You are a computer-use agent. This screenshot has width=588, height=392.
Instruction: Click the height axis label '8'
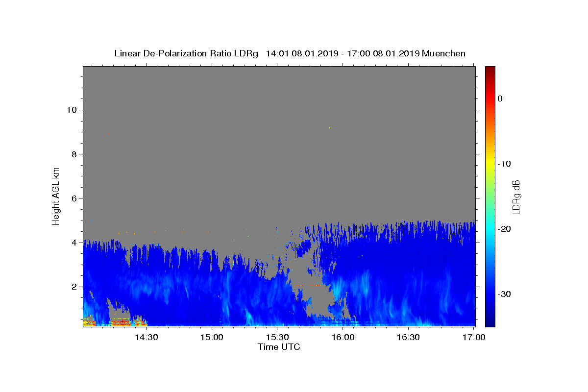click(x=74, y=154)
